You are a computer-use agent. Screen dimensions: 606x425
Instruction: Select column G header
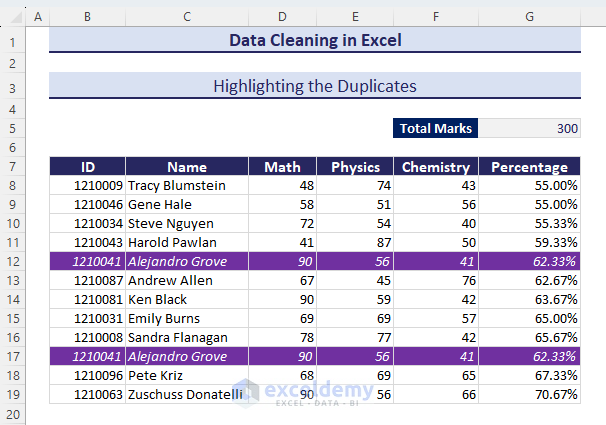529,17
